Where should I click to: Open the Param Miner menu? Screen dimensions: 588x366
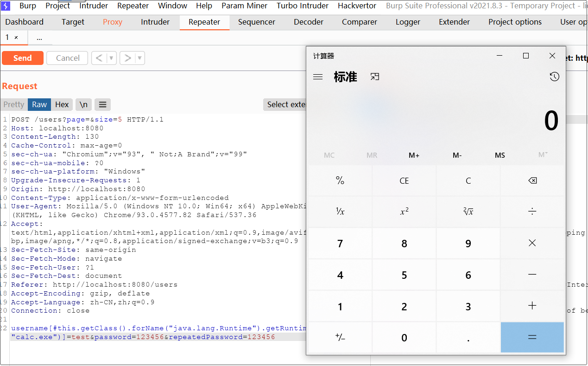tap(245, 6)
